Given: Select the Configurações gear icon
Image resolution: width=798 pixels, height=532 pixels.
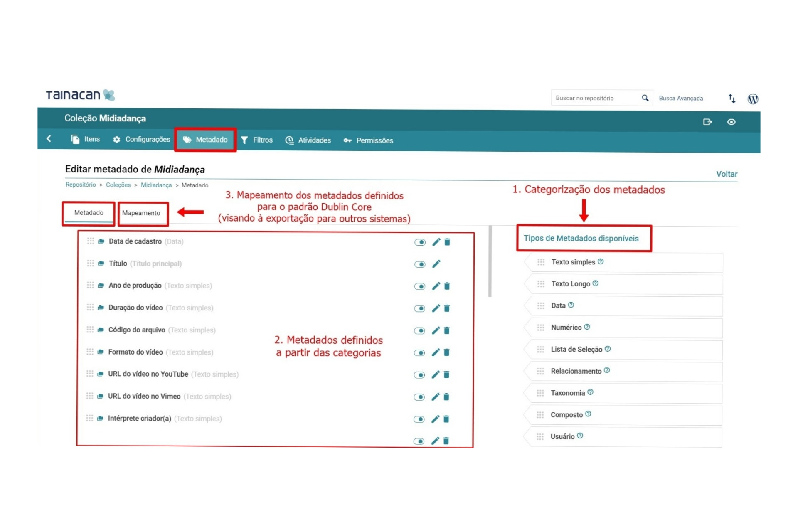Looking at the screenshot, I should click(117, 140).
